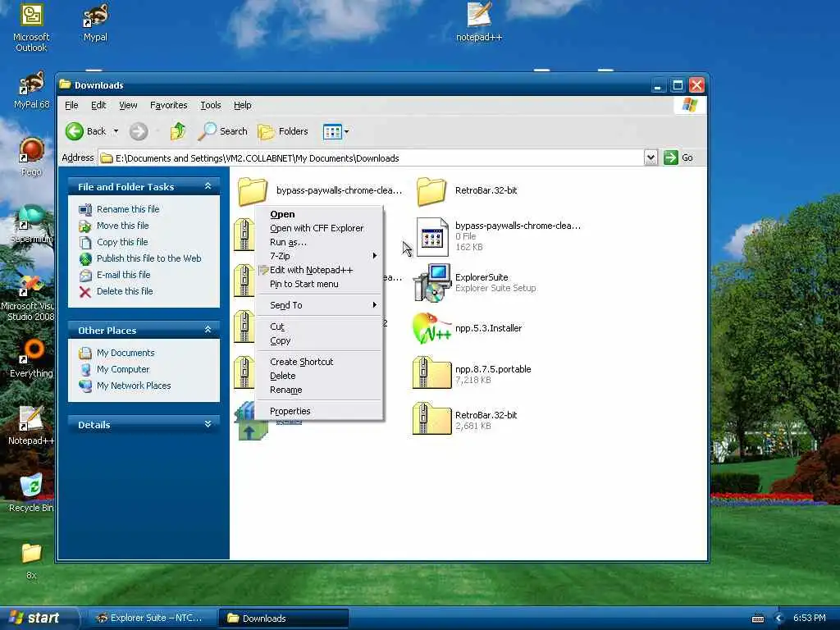The image size is (840, 630).
Task: Collapse Other Places panel
Action: click(208, 330)
